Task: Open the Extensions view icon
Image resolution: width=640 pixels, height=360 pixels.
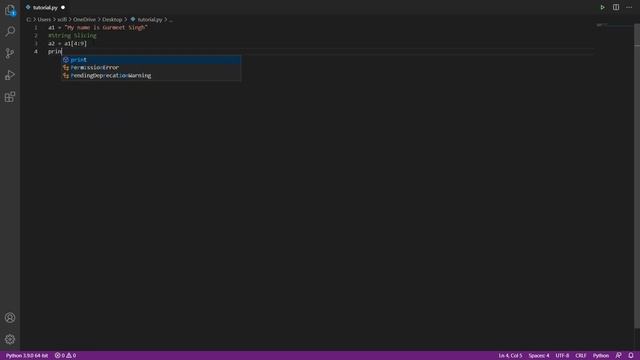Action: 10,97
